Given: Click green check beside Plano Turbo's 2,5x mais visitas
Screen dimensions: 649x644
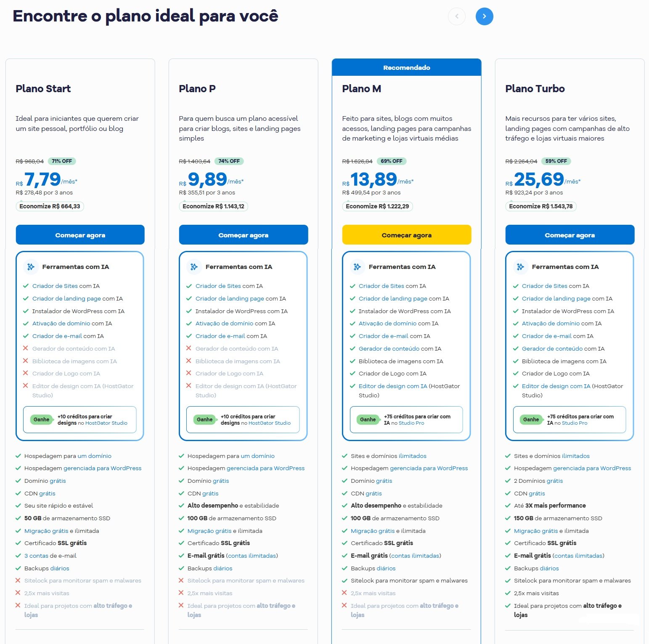Looking at the screenshot, I should [x=508, y=593].
